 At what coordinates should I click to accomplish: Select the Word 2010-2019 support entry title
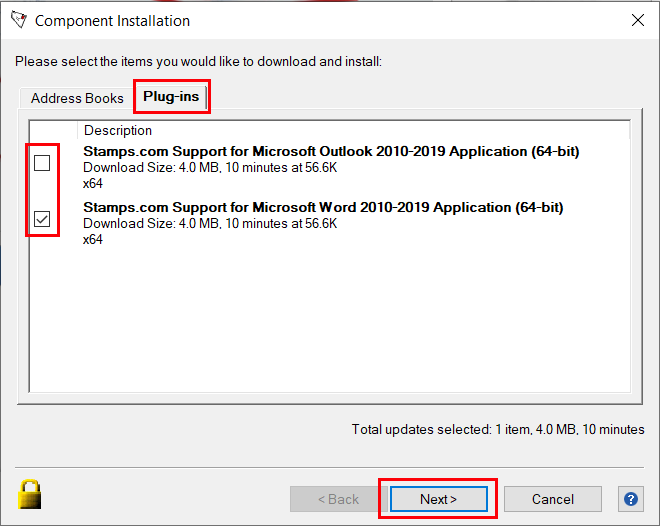(x=323, y=207)
